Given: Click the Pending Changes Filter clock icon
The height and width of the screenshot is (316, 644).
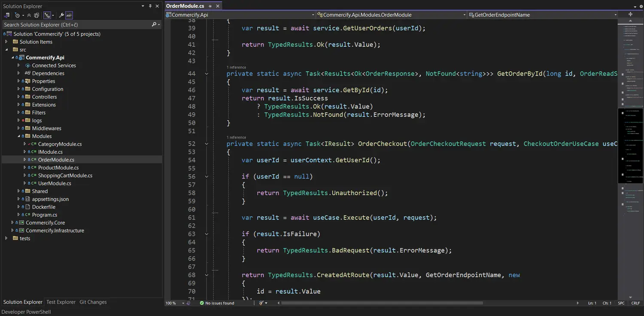Looking at the screenshot, I should coord(18,15).
